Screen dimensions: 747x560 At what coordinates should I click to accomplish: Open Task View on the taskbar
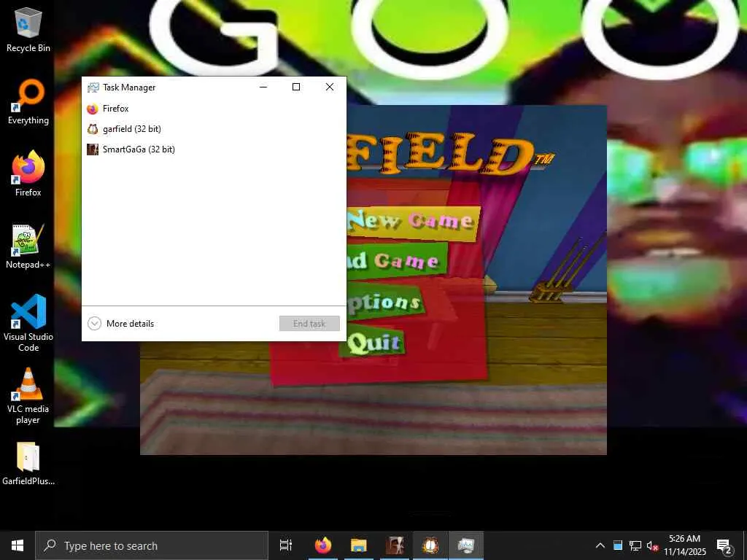[x=286, y=545]
